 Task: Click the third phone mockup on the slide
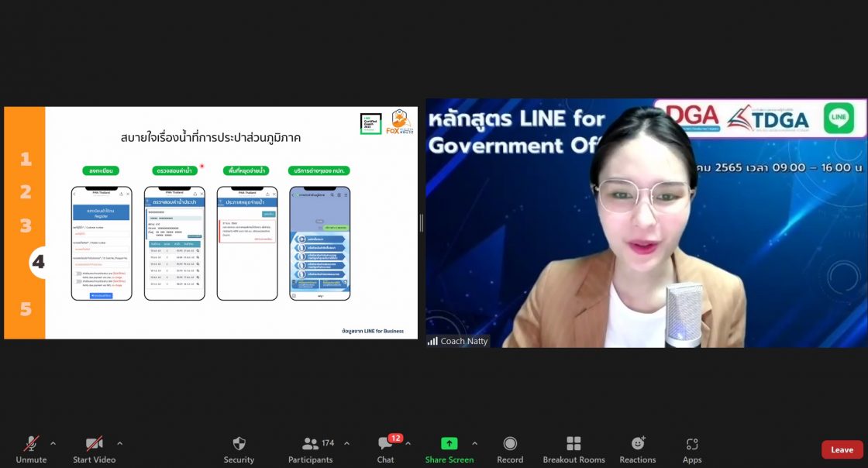[247, 243]
